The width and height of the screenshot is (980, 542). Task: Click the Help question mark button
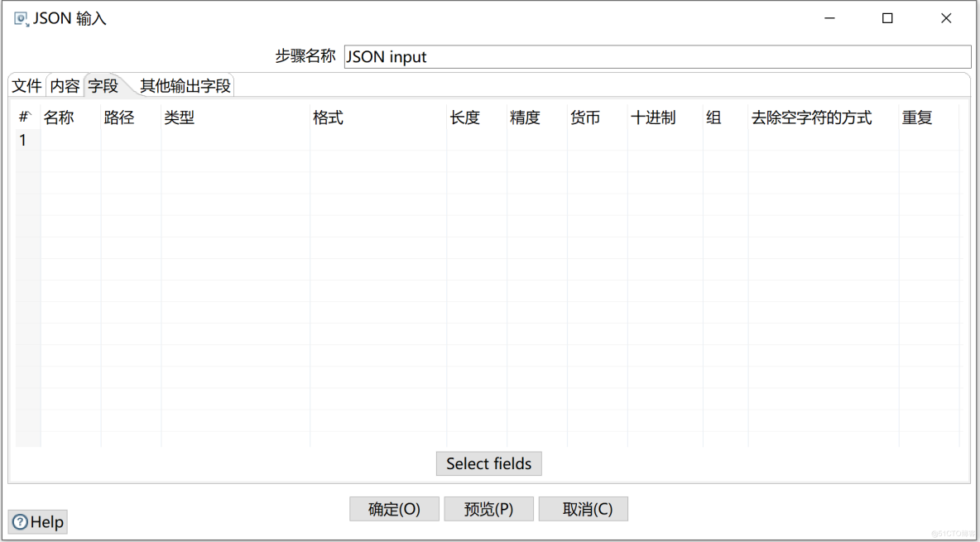point(38,522)
